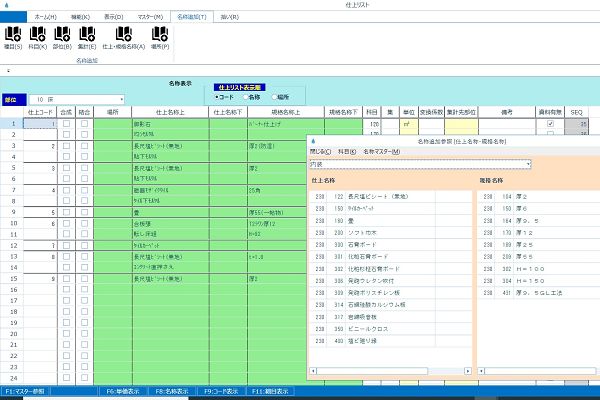The width and height of the screenshot is (600, 400).
Task: Select 畳 in the 仕上名称 list
Action: click(390, 220)
